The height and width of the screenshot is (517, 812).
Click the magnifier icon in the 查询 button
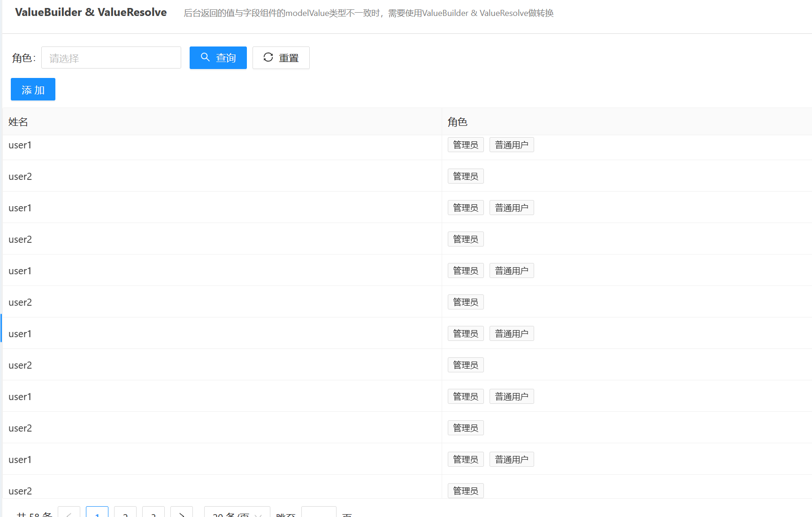pos(205,57)
